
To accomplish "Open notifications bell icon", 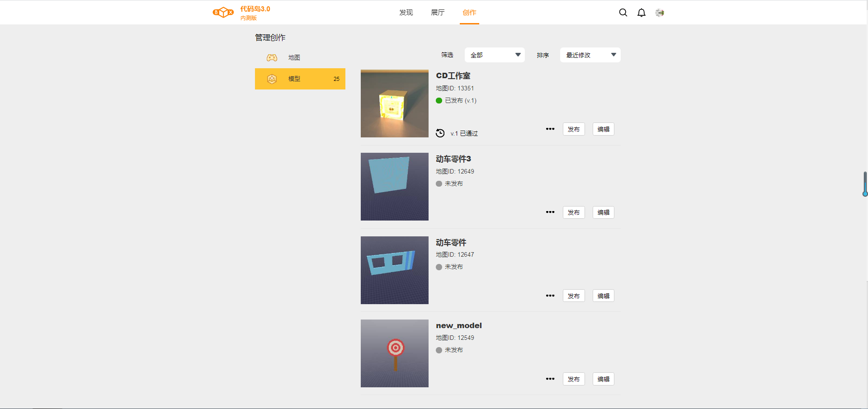I will pyautogui.click(x=642, y=13).
